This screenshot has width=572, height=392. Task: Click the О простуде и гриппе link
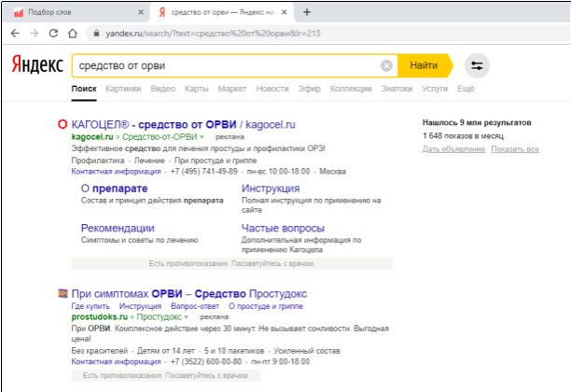pos(266,306)
